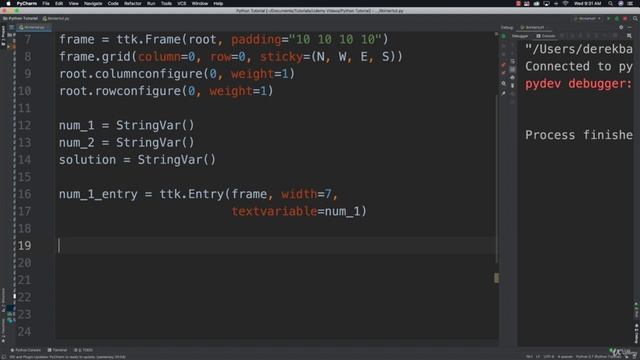Click 'Process finishe' text in the console
Screen dimensions: 640x360
[x=578, y=135]
